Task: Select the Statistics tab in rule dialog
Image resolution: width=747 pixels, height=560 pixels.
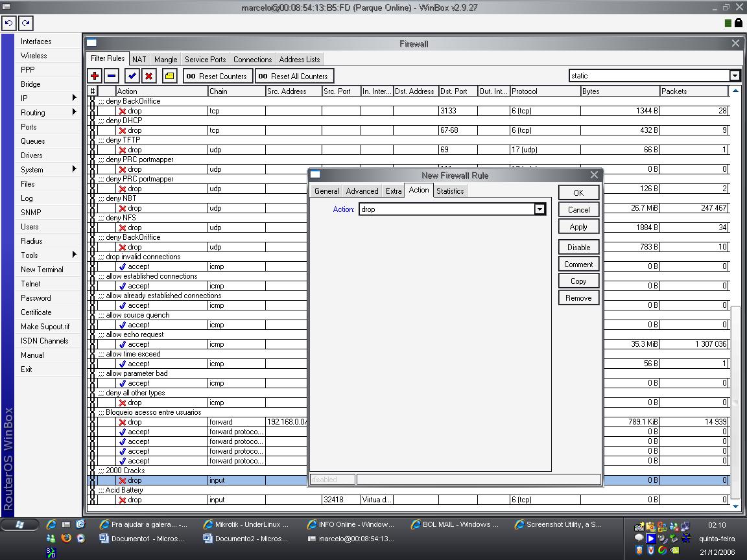Action: (x=450, y=191)
